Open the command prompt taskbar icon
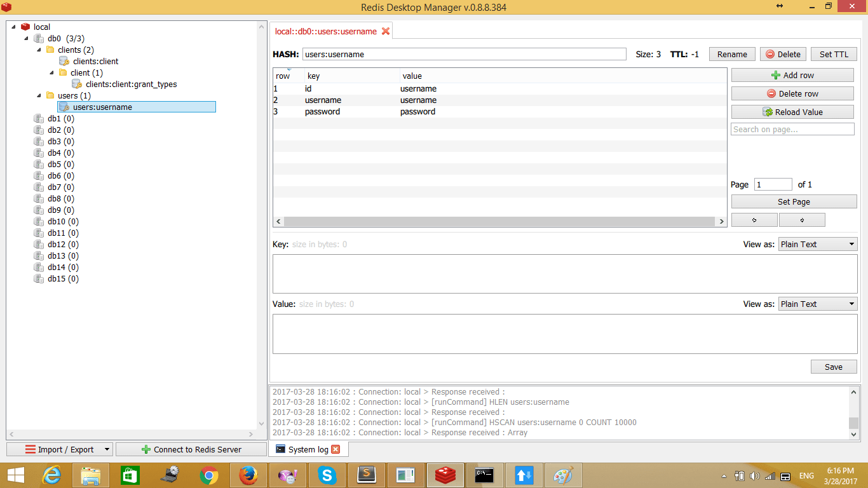Screen dimensions: 868x488 click(x=485, y=475)
